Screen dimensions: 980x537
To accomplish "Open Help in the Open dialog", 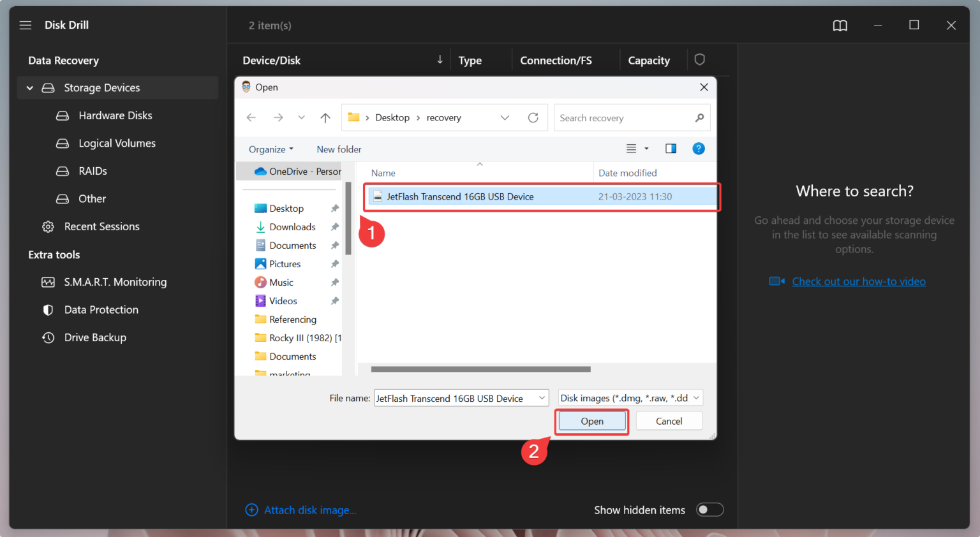I will [699, 148].
